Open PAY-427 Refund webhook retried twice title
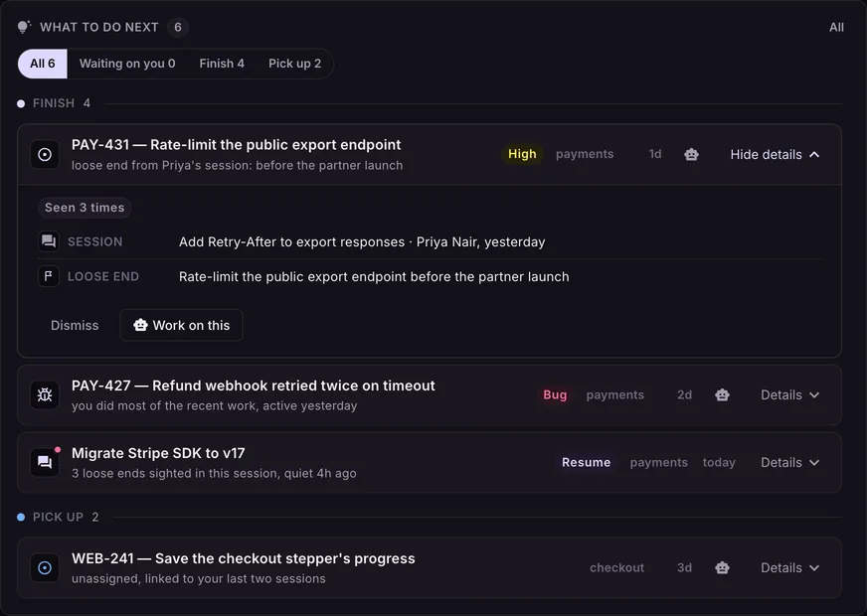 (x=254, y=385)
